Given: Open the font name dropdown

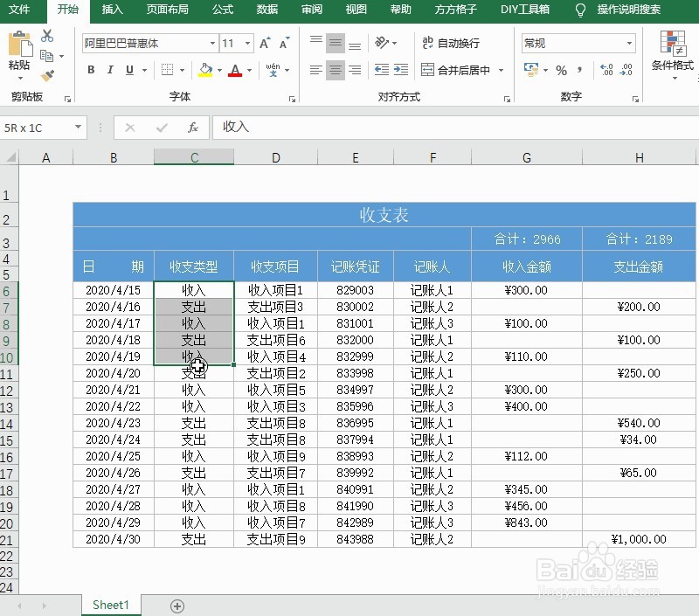Looking at the screenshot, I should tap(213, 43).
